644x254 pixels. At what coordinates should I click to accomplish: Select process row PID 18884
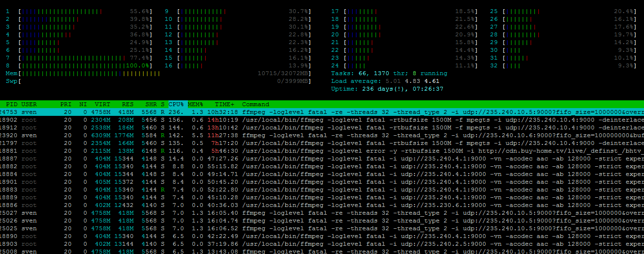322,174
